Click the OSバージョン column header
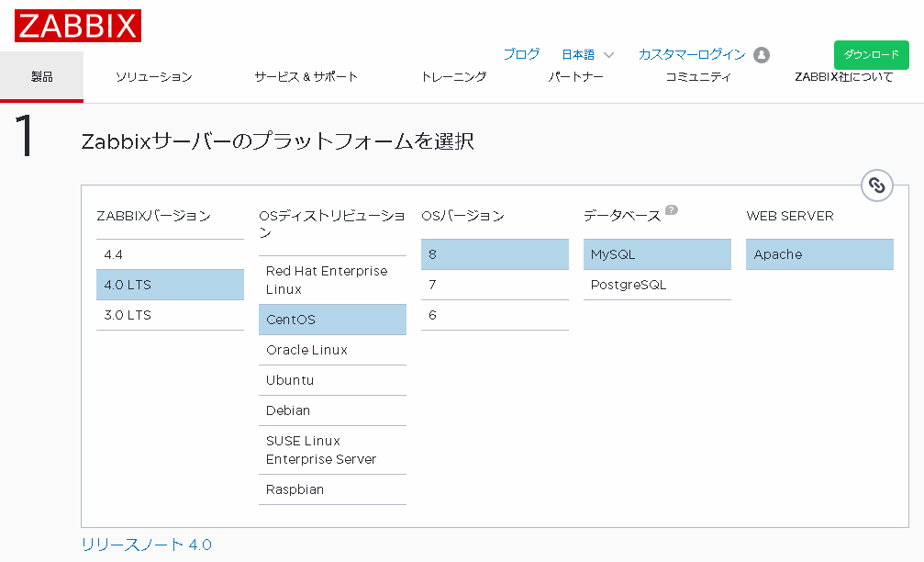The height and width of the screenshot is (562, 924). 463,216
